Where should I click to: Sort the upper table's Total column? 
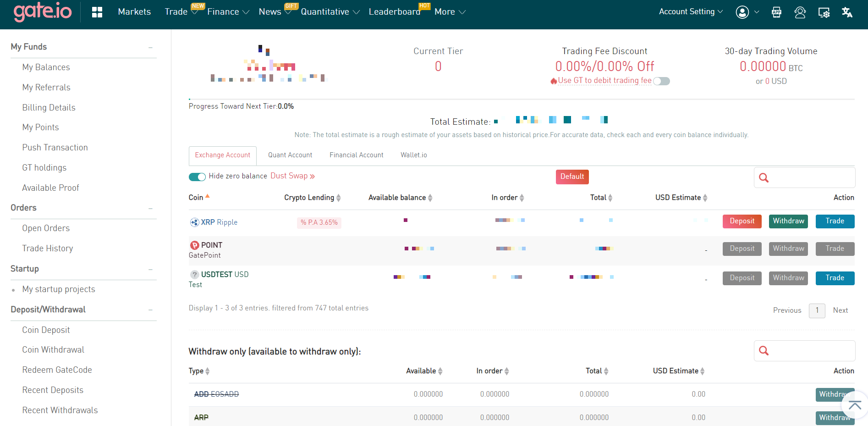click(610, 198)
